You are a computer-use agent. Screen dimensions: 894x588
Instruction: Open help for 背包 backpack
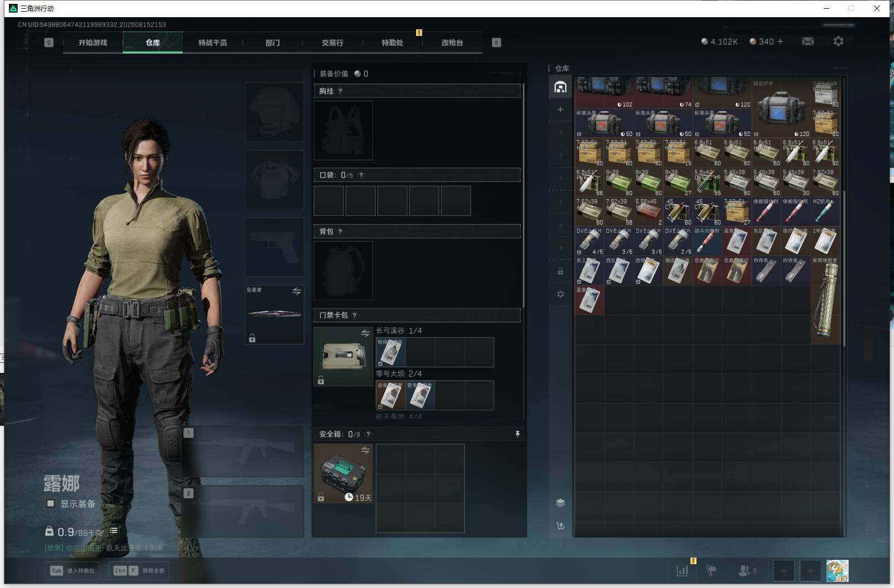(x=340, y=232)
